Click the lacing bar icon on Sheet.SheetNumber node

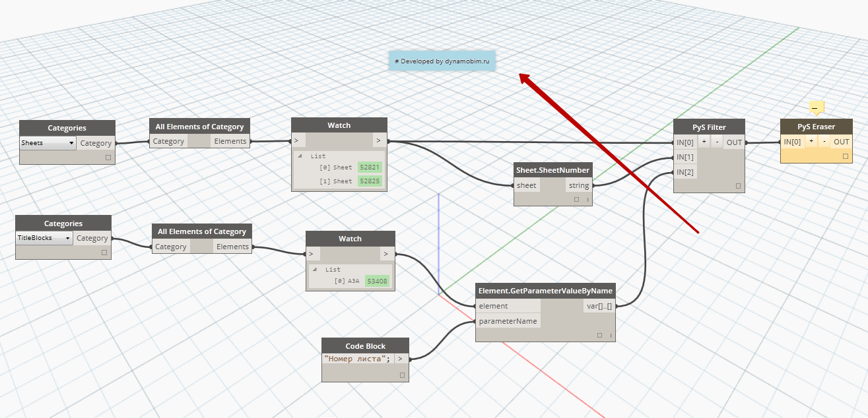pos(587,199)
